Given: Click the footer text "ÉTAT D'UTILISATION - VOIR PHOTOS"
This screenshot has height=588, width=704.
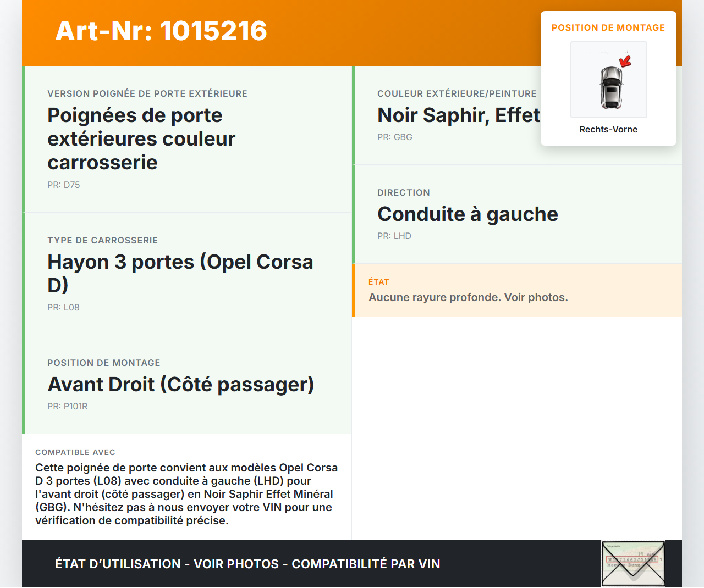Looking at the screenshot, I should [167, 564].
